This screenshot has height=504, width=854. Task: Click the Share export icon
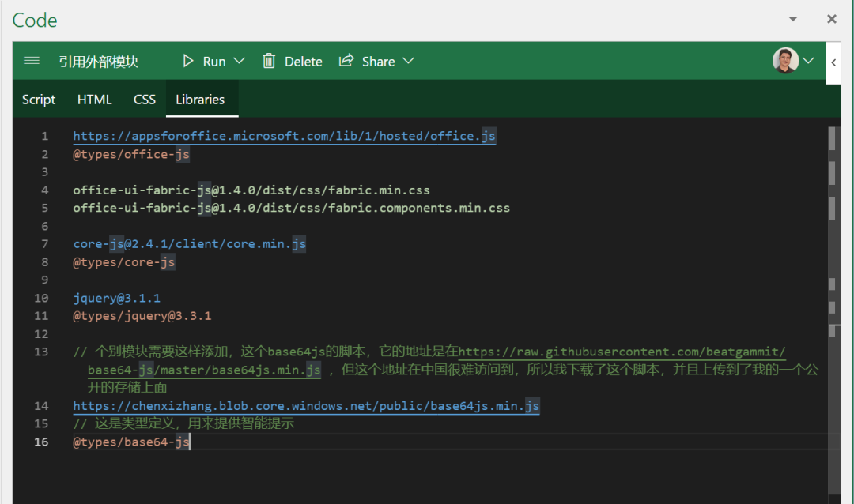click(346, 60)
